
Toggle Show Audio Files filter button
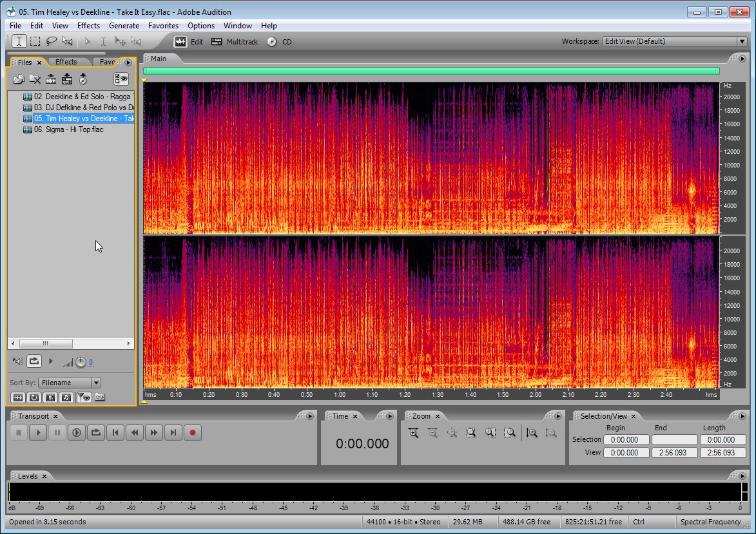coord(18,397)
